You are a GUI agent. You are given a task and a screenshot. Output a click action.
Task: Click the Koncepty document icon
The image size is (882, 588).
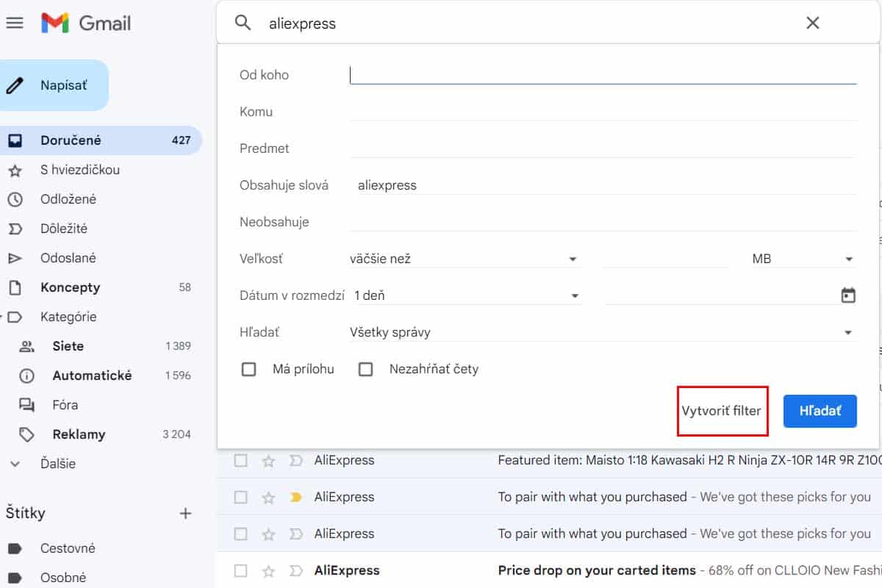coord(15,287)
